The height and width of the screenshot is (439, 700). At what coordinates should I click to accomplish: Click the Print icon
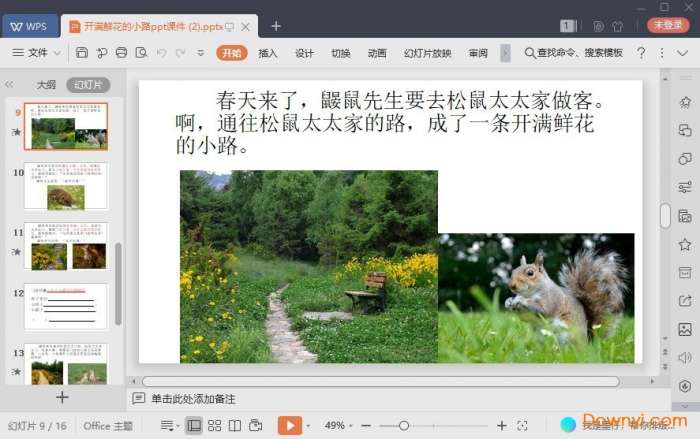pyautogui.click(x=121, y=53)
